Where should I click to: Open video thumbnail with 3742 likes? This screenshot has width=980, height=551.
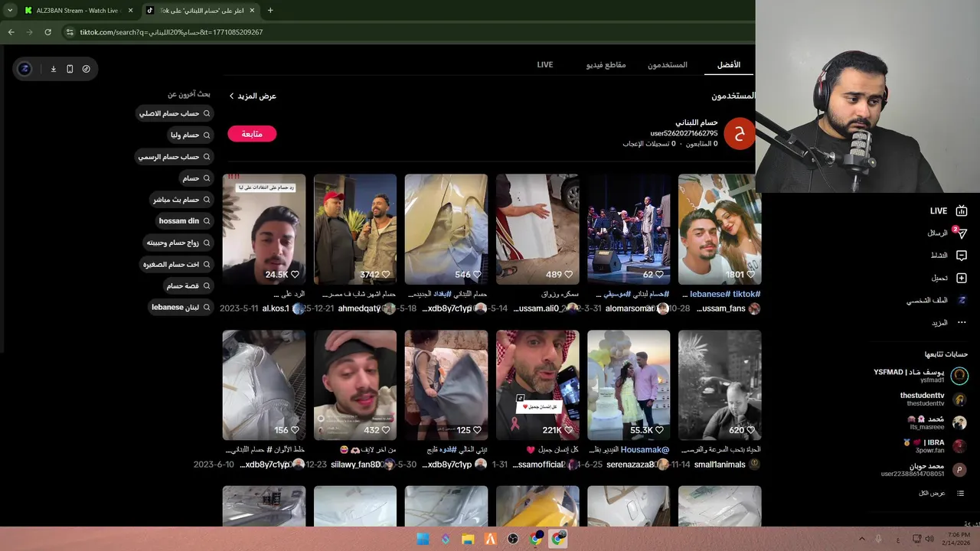[355, 230]
